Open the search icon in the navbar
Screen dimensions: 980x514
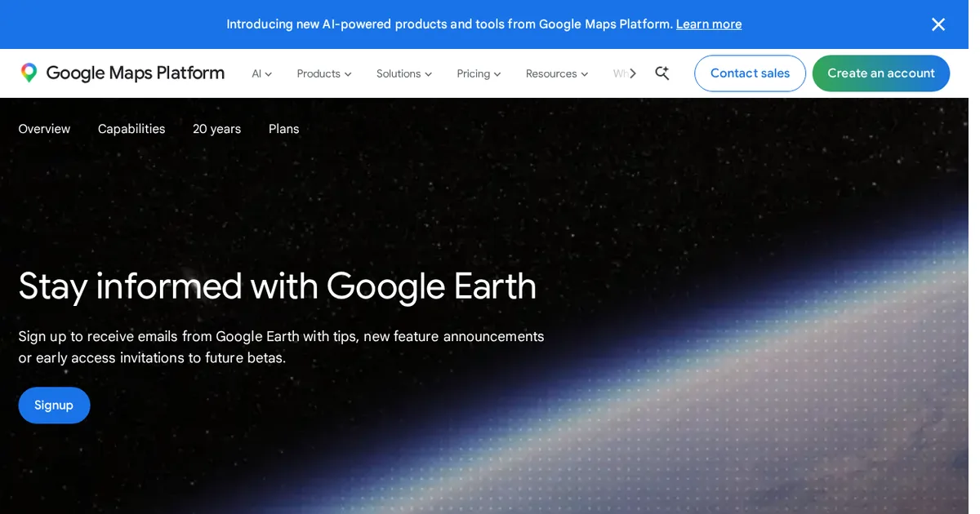click(661, 73)
